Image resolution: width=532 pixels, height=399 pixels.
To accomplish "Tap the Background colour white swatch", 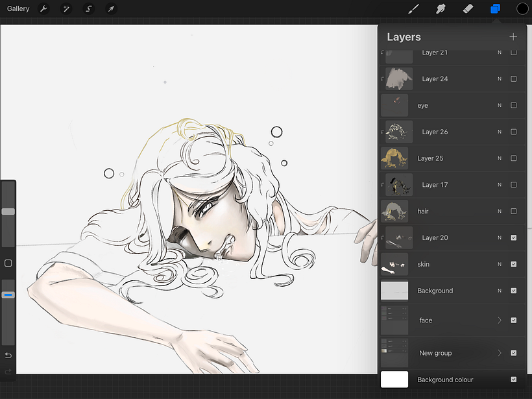I will pos(394,380).
